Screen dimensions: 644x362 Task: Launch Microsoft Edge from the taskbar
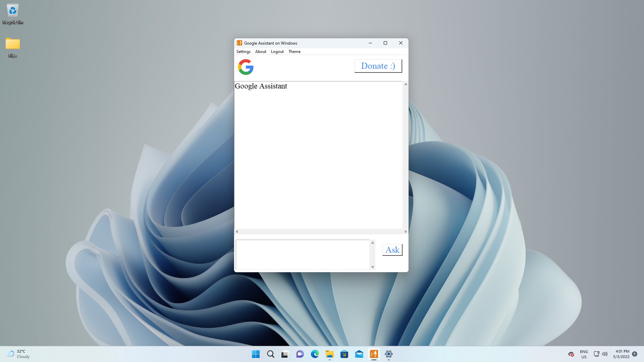coord(315,354)
